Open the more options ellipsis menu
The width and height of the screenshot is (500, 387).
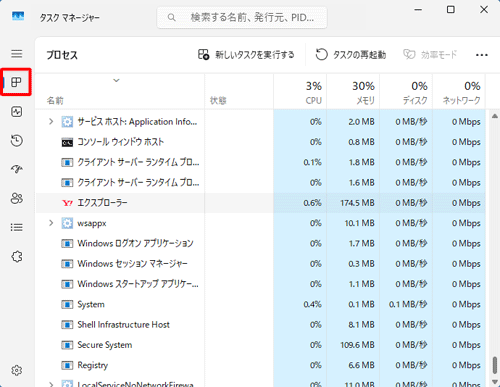click(x=482, y=55)
